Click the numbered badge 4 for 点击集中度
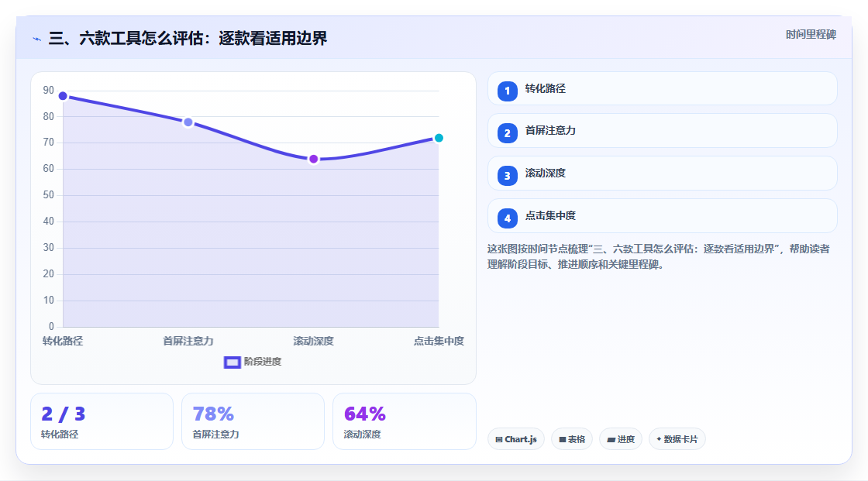Screen dimensions: 868x481 507,218
